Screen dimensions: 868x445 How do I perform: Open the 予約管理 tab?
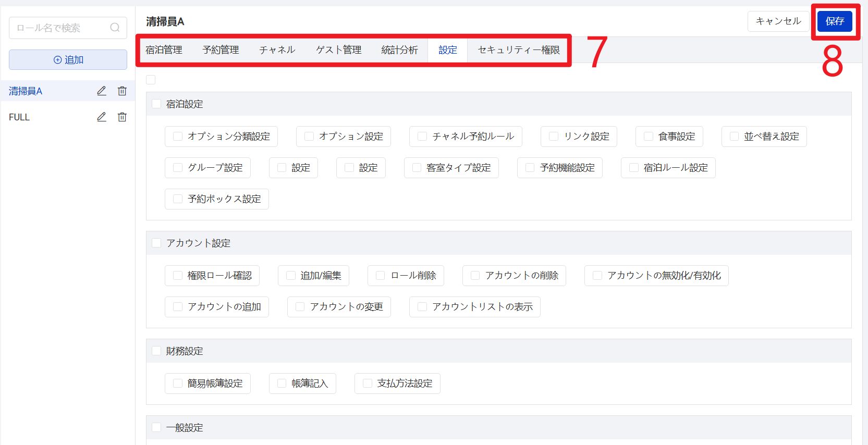coord(221,50)
